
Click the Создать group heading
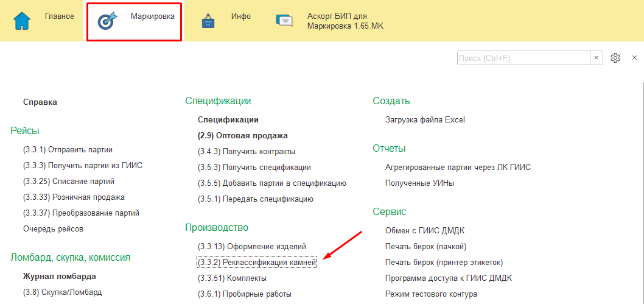[391, 101]
